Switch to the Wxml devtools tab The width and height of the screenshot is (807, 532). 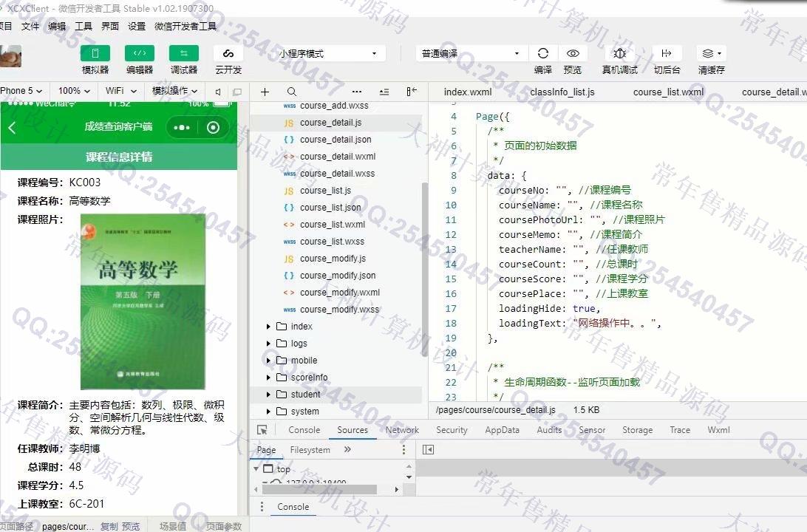pyautogui.click(x=718, y=430)
